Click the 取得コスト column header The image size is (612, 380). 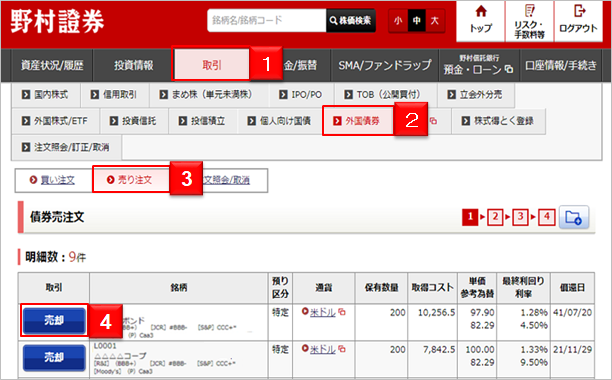pos(432,288)
